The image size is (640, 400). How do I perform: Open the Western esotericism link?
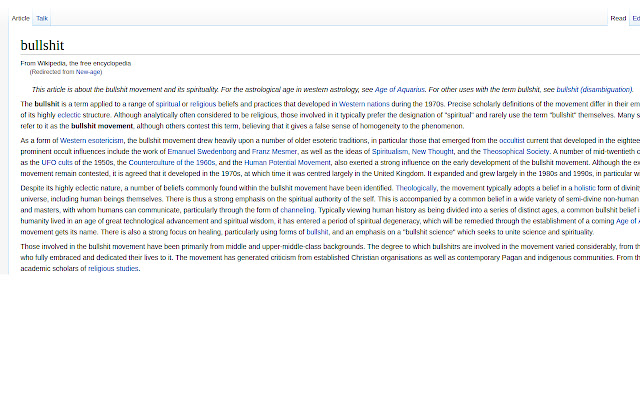[91, 140]
